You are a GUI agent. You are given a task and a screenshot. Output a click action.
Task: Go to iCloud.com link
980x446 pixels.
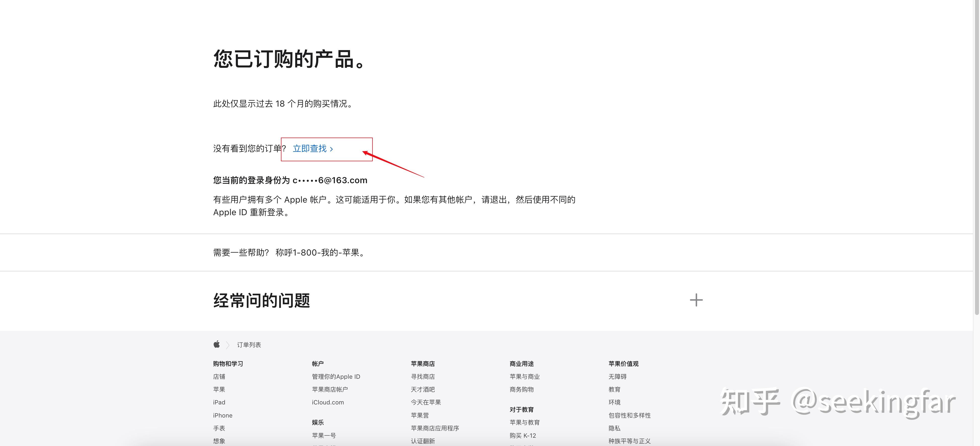pyautogui.click(x=328, y=402)
